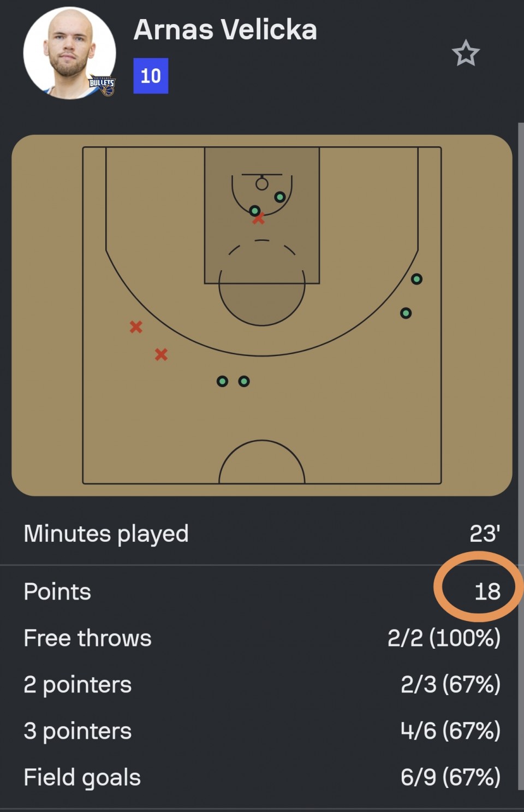The height and width of the screenshot is (812, 524).
Task: Select the Minutes played row
Action: tap(262, 534)
